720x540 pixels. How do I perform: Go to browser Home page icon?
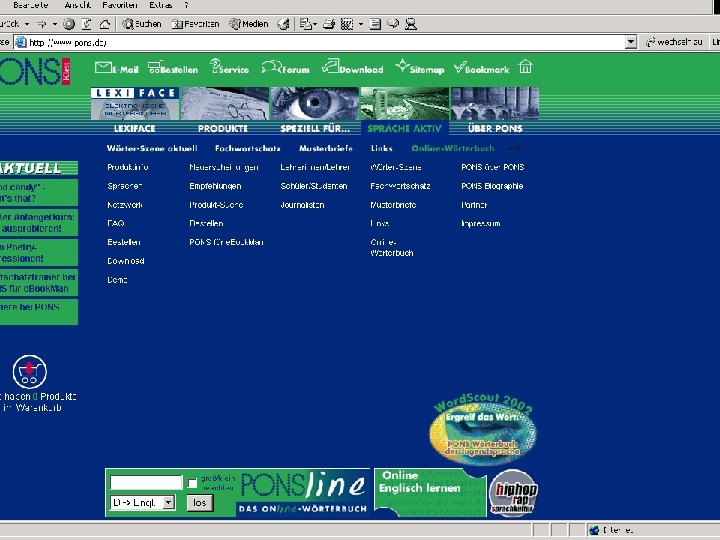pos(105,24)
